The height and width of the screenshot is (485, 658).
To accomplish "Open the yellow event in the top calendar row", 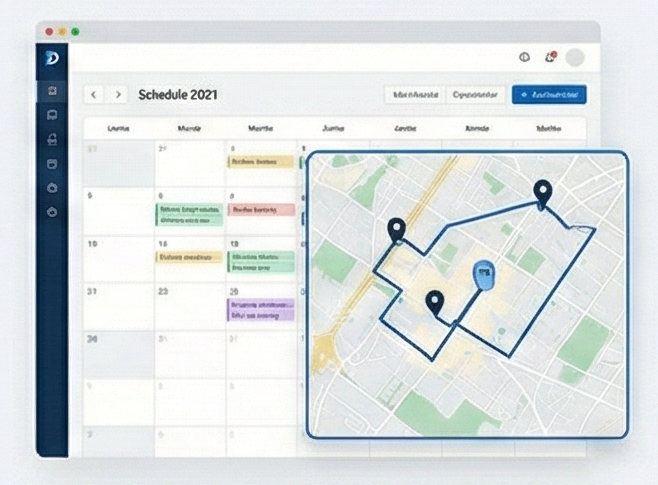I will 260,161.
